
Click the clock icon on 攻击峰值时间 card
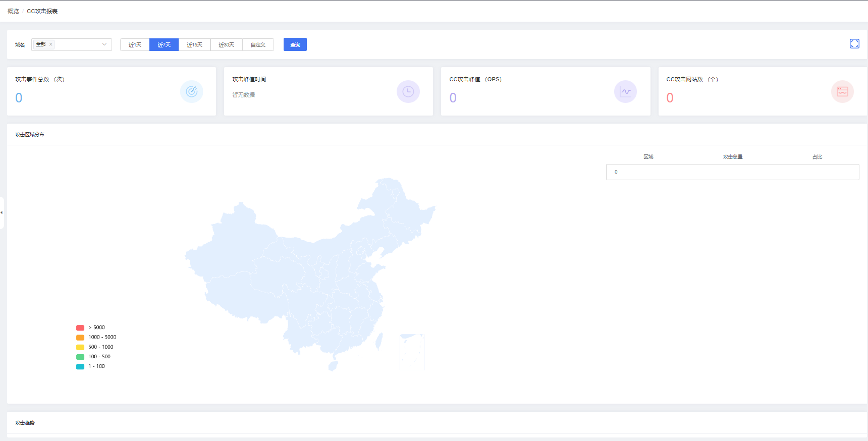tap(408, 91)
